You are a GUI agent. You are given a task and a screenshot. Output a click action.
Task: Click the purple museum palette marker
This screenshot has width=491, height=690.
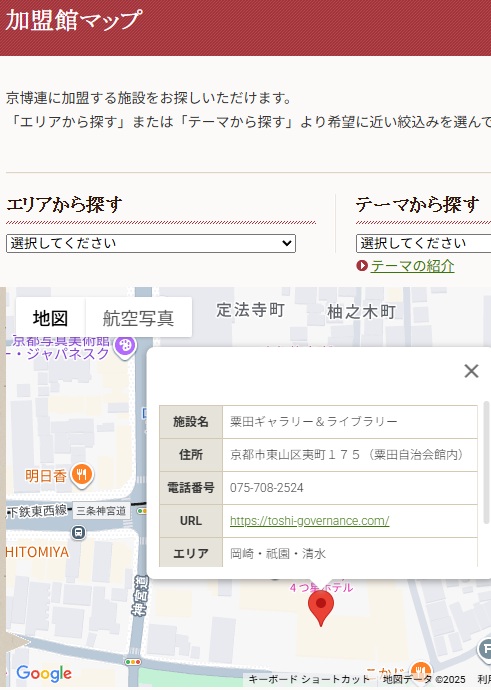[x=125, y=347]
